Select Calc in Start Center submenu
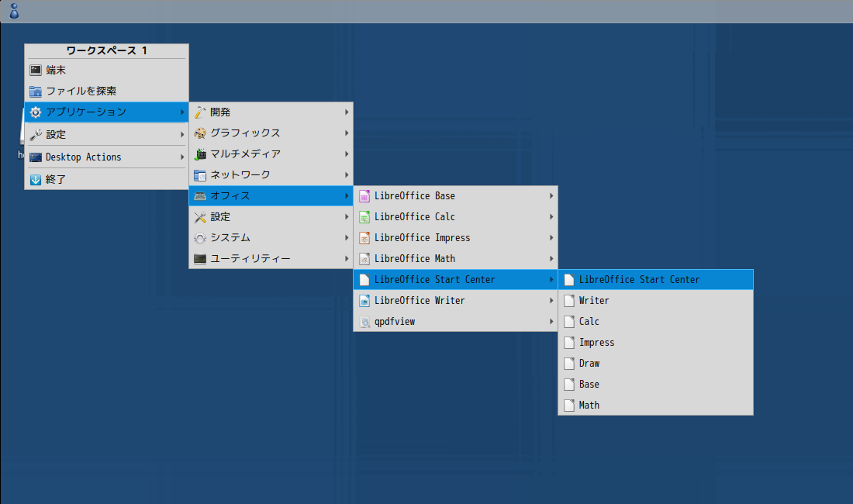 [655, 321]
